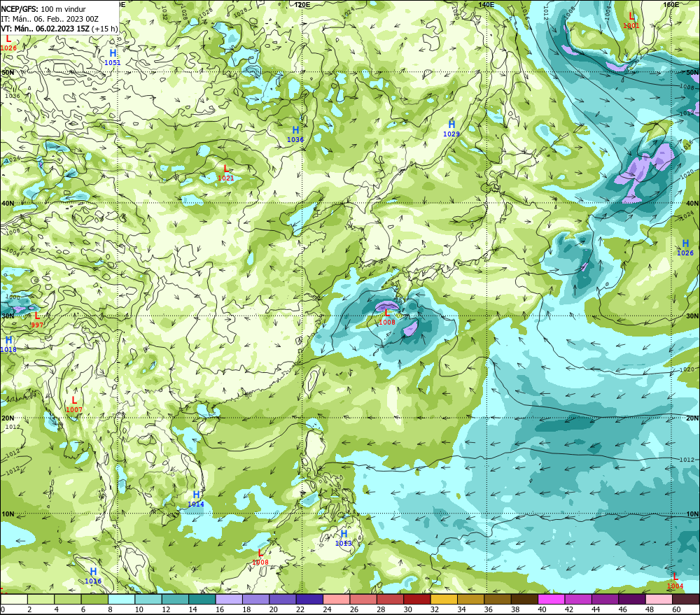Select the lavender 16–18 legend swatch
The height and width of the screenshot is (615, 700).
pyautogui.click(x=229, y=599)
